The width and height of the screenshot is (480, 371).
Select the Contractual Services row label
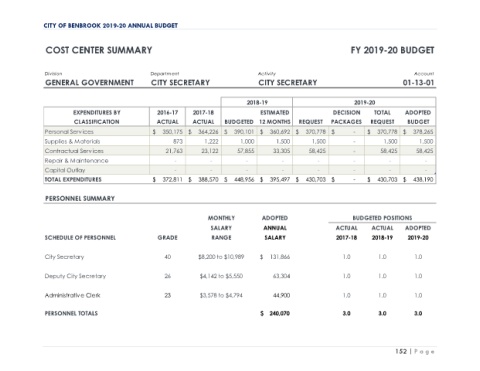click(74, 151)
